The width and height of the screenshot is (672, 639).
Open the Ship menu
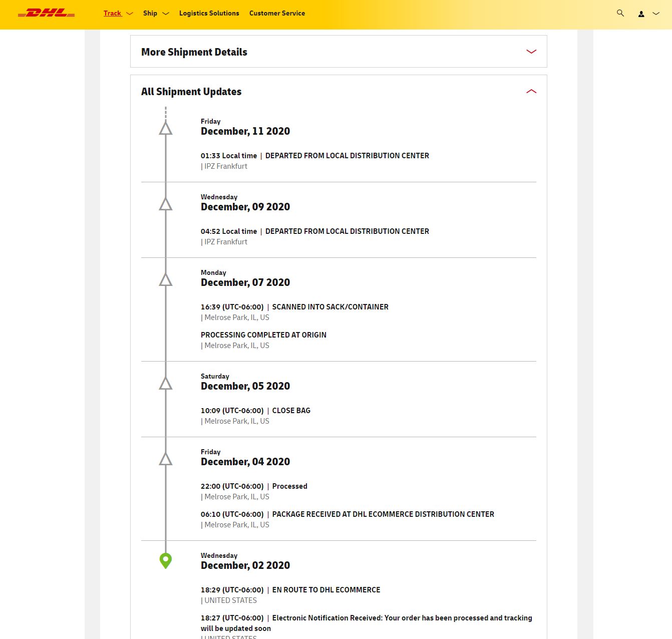pos(150,13)
